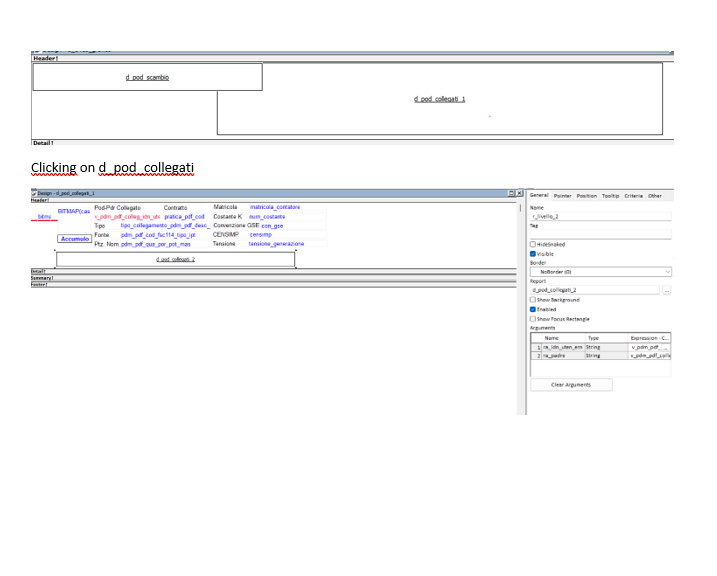
Task: Enable Show Background checkbox
Action: click(x=533, y=300)
